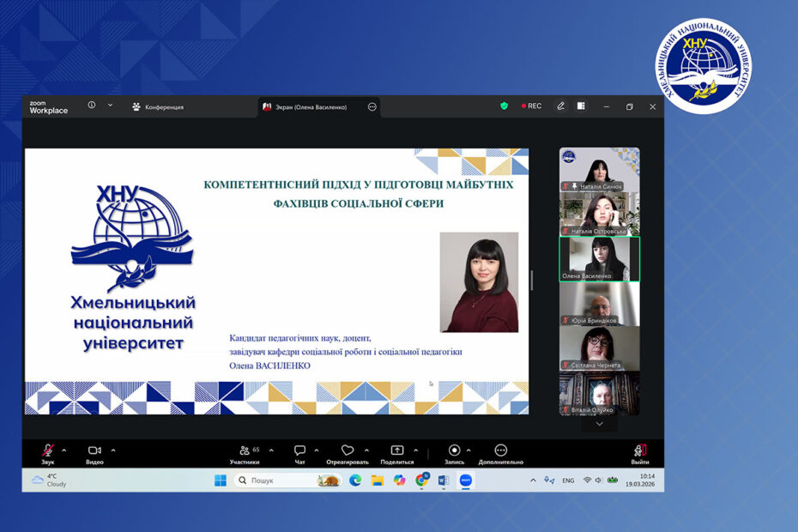The width and height of the screenshot is (798, 532).
Task: Unmute the microphone with the Звук button
Action: 48,451
